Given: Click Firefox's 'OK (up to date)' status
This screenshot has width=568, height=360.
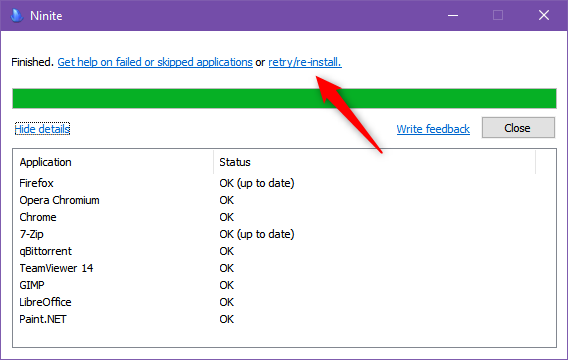Looking at the screenshot, I should pyautogui.click(x=257, y=183).
